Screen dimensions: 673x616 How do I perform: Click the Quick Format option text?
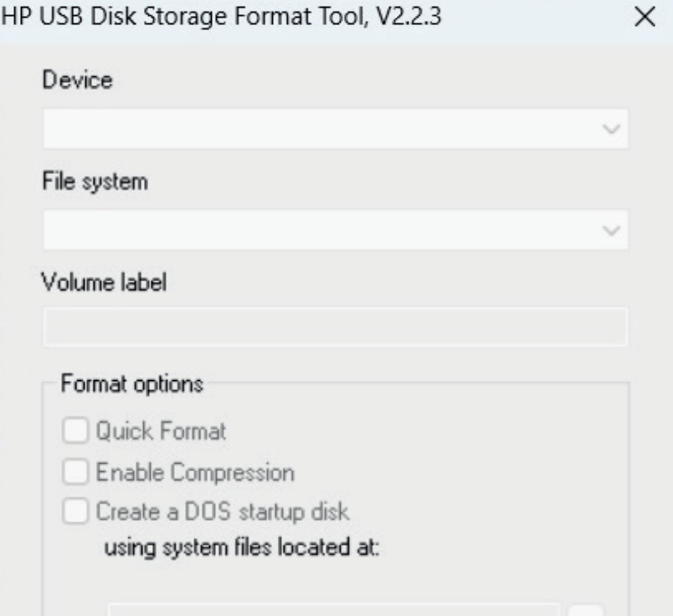(x=161, y=432)
